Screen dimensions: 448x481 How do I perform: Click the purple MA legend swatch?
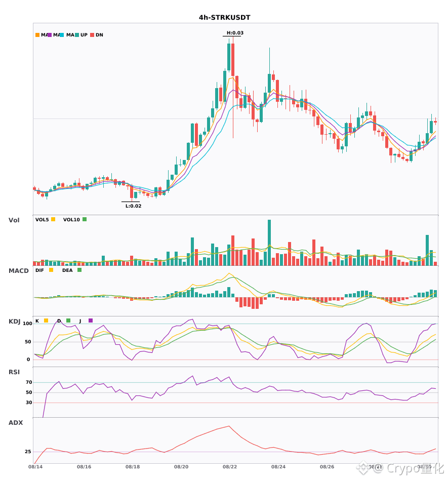click(50, 35)
